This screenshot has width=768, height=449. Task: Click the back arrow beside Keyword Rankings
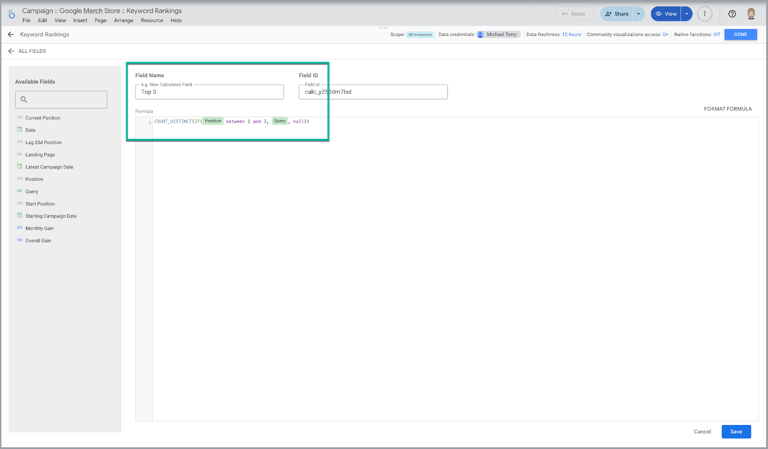[x=11, y=34]
